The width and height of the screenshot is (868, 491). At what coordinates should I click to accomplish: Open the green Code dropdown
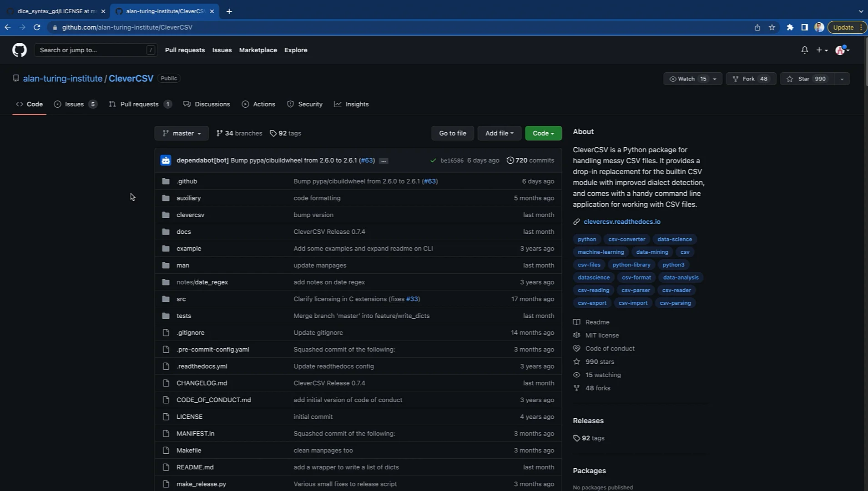coord(543,133)
